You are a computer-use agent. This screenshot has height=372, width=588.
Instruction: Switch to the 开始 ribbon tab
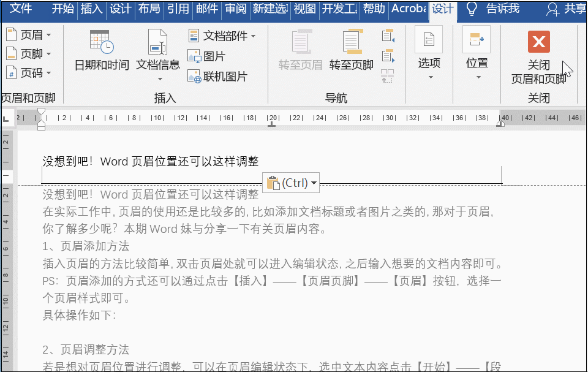[62, 8]
